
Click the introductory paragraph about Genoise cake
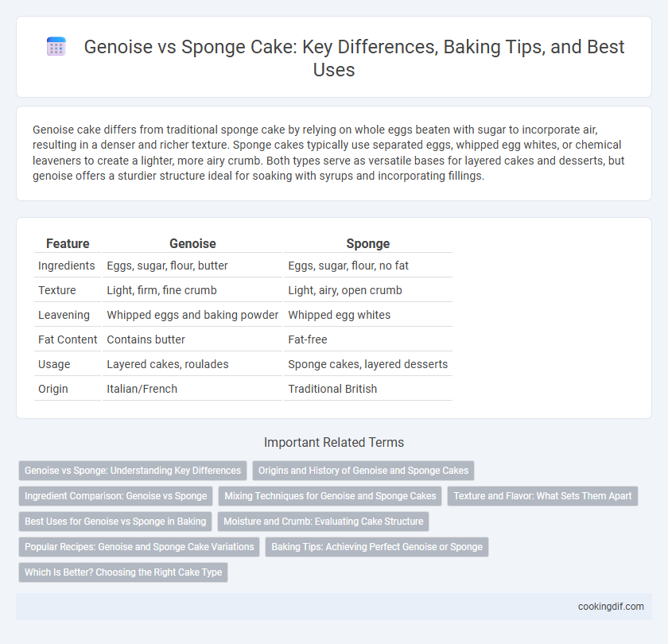328,153
